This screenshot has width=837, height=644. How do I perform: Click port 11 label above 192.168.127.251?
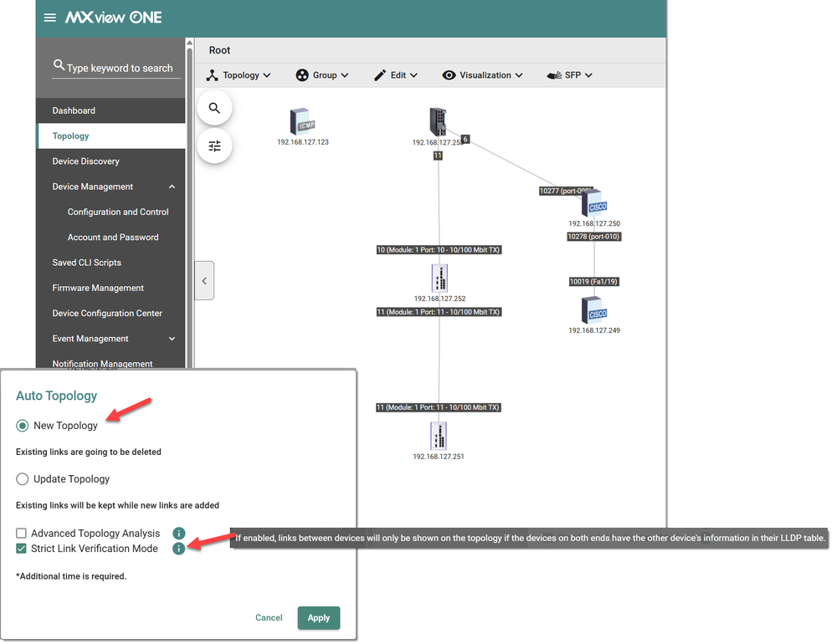pyautogui.click(x=439, y=407)
